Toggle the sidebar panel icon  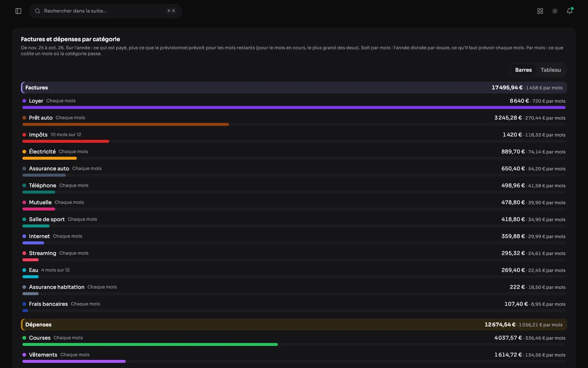tap(18, 11)
